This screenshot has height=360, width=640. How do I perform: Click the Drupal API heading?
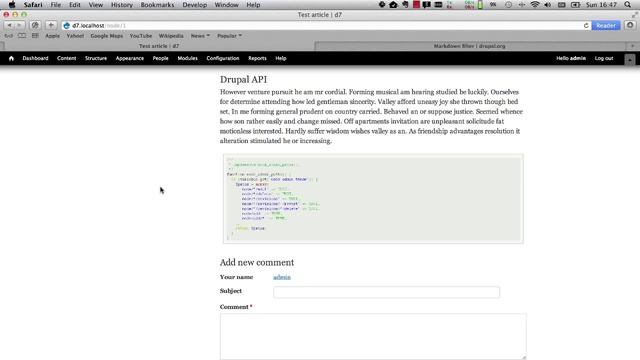point(243,80)
